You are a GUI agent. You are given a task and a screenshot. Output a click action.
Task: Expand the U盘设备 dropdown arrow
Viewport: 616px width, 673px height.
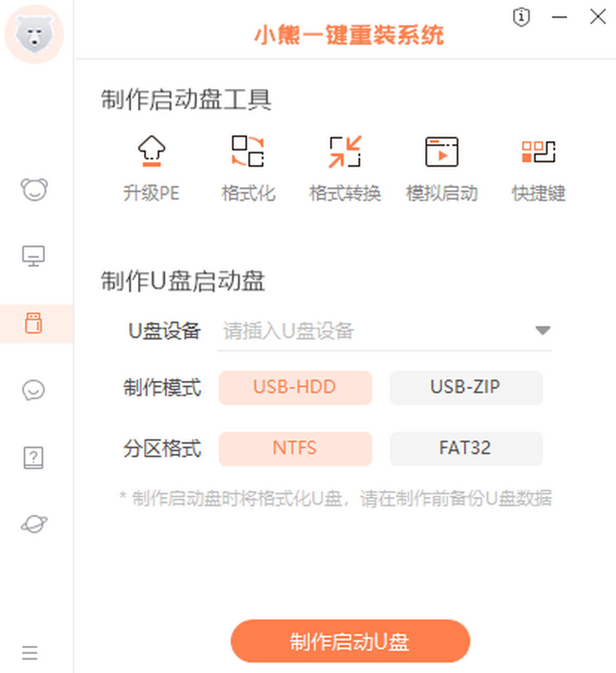pos(543,330)
